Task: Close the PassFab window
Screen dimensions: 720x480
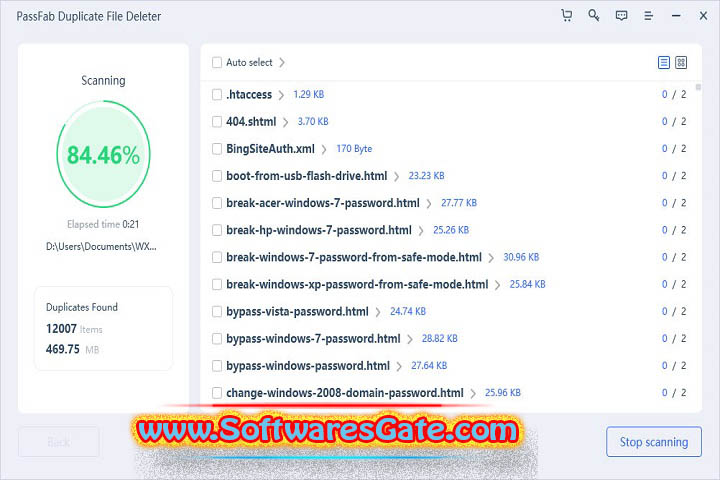Action: 703,16
